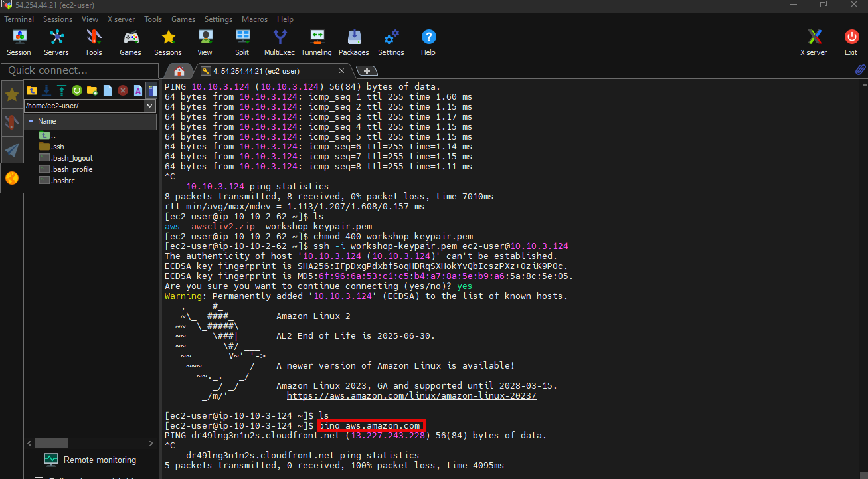Click the file rename 'A' icon
This screenshot has height=479, width=868.
click(x=138, y=90)
